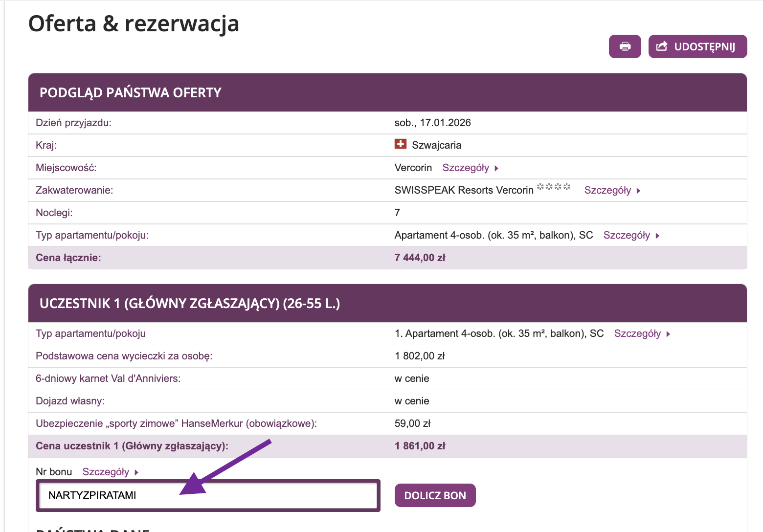763x532 pixels.
Task: Open SWISSPEAK Resorts Vercorin details link
Action: 608,191
